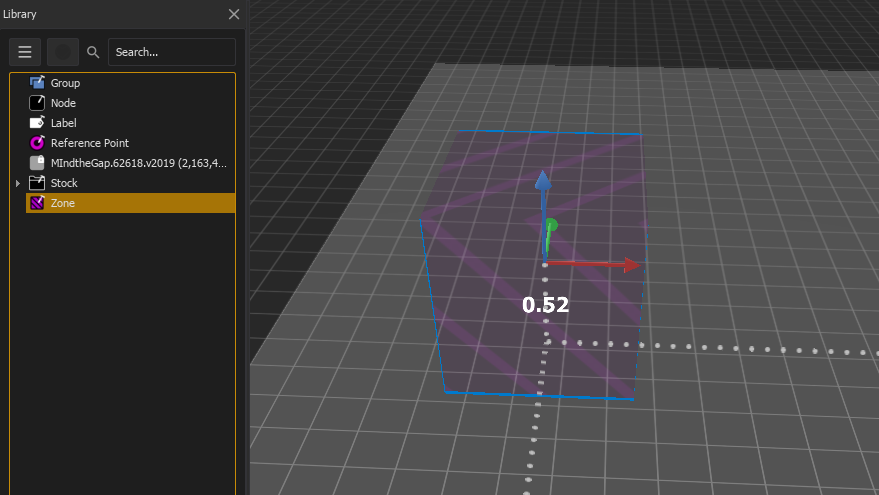Click the green gizmo axis handle
This screenshot has height=495, width=879.
click(550, 228)
